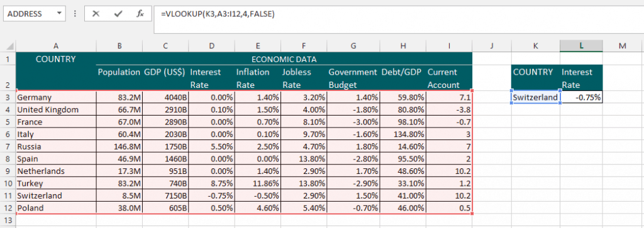644x228 pixels.
Task: Click inside the formula bar VLOOKUP text
Action: click(218, 14)
